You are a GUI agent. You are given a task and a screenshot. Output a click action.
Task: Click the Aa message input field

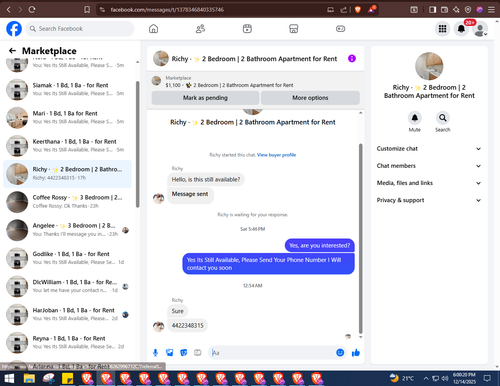272,353
